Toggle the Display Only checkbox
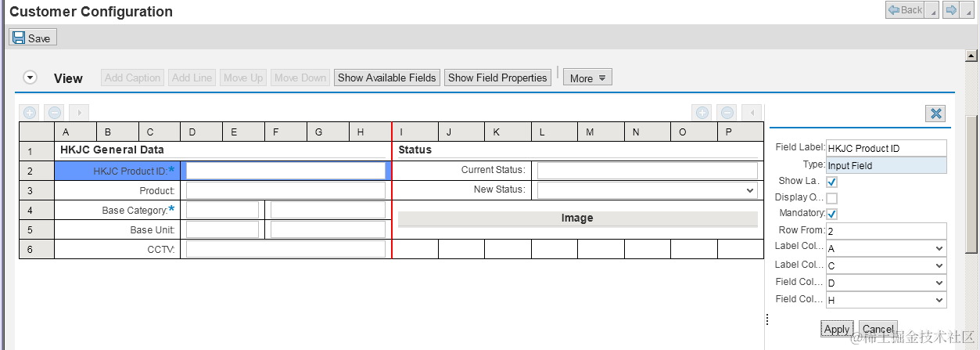This screenshot has width=980, height=350. 832,197
